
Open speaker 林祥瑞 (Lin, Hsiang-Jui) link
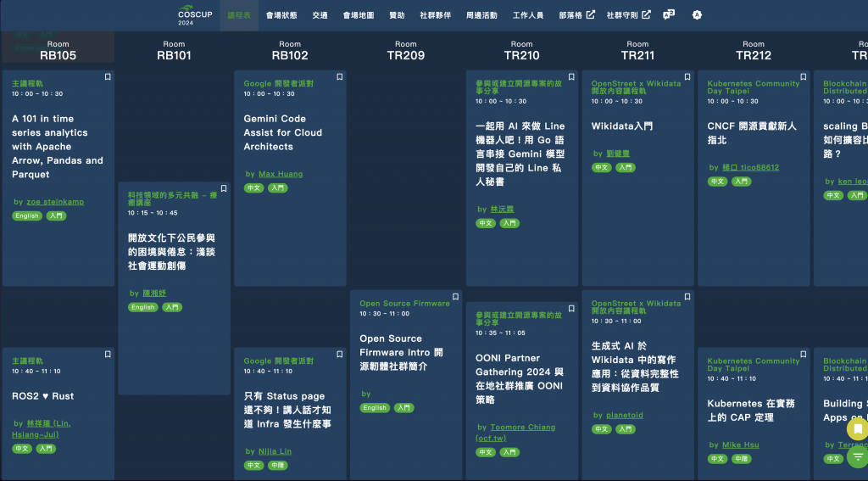point(42,429)
